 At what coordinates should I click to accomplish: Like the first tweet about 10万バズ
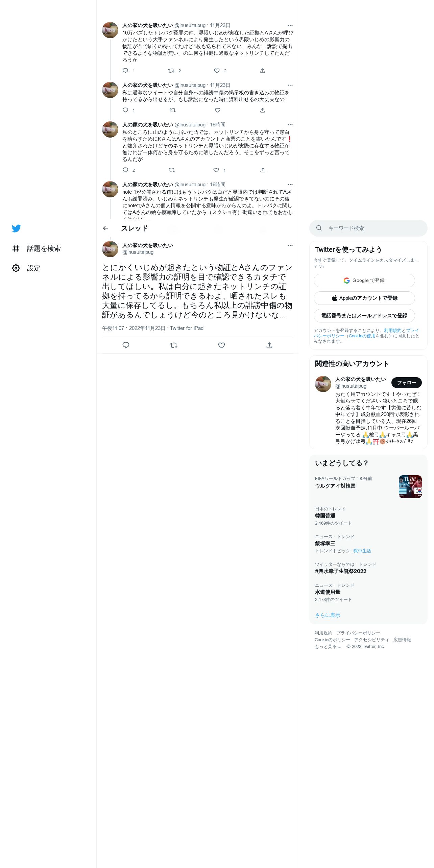click(217, 71)
